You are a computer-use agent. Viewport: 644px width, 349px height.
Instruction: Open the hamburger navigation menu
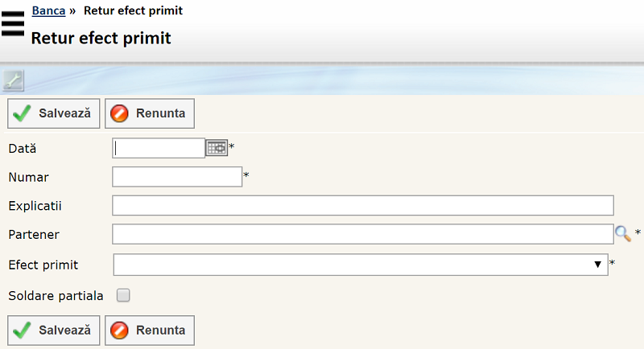pyautogui.click(x=13, y=24)
